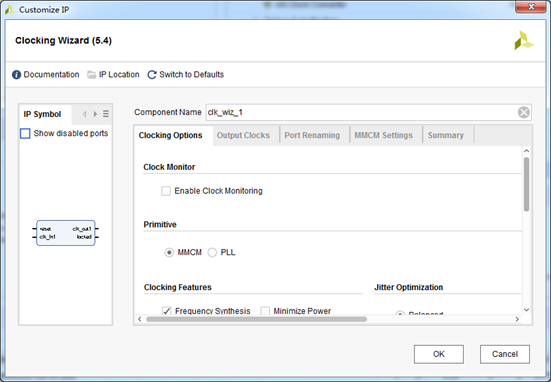The image size is (551, 382).
Task: Enable Show disabled ports checkbox
Action: click(x=25, y=134)
